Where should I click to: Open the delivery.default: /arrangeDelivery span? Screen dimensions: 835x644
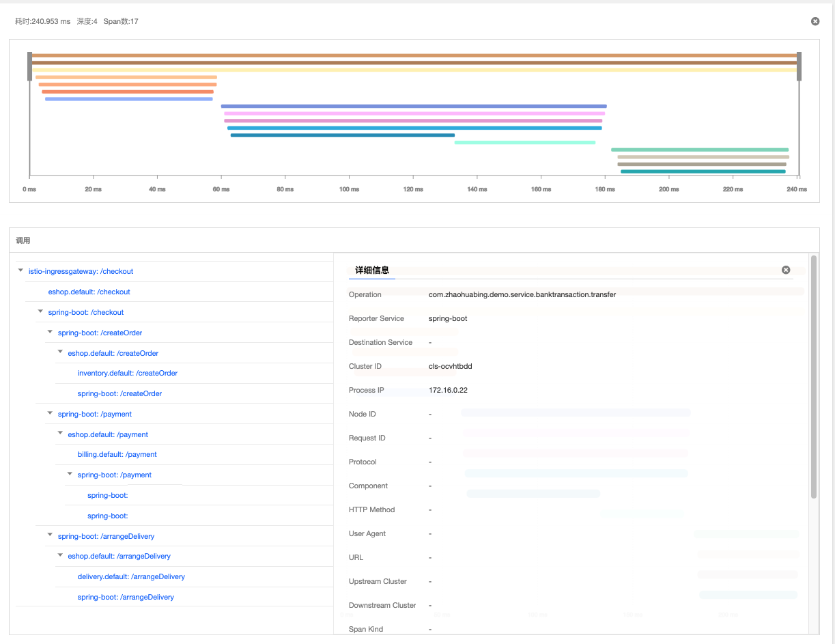(x=131, y=576)
